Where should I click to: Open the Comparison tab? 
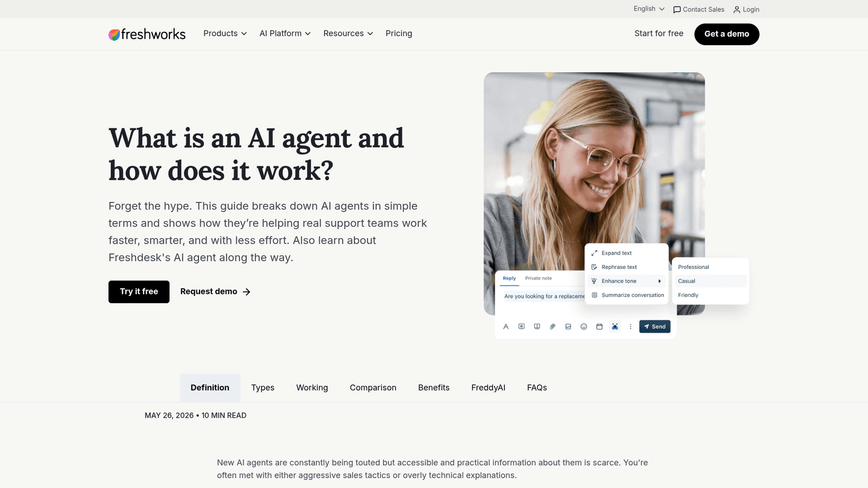(x=373, y=388)
